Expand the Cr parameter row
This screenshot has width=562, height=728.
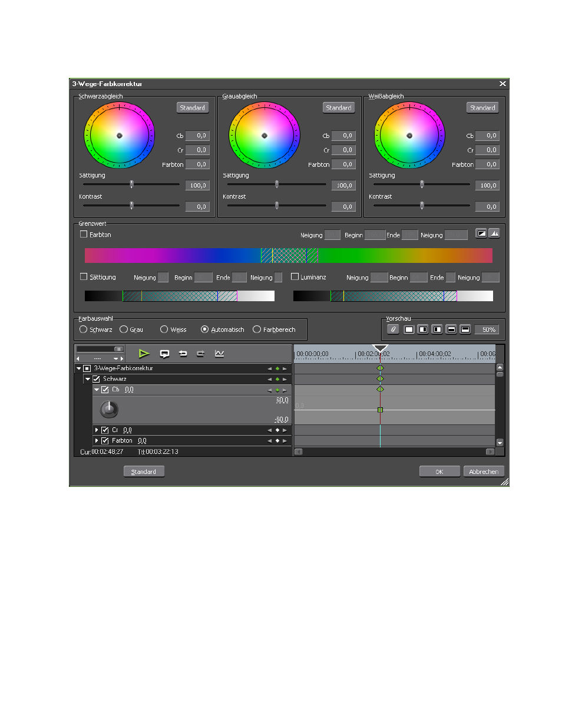(97, 430)
